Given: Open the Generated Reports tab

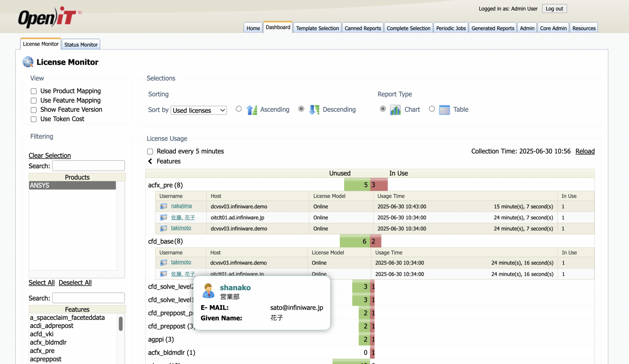Looking at the screenshot, I should coord(492,28).
